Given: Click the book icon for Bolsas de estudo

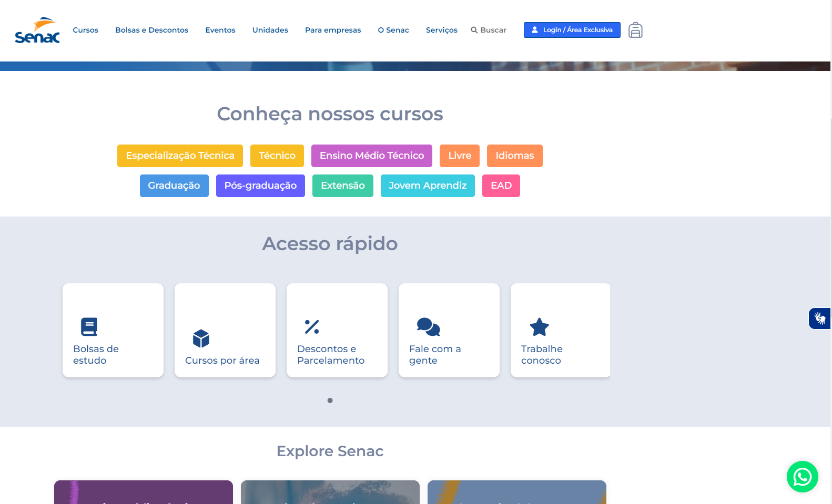Looking at the screenshot, I should point(89,326).
